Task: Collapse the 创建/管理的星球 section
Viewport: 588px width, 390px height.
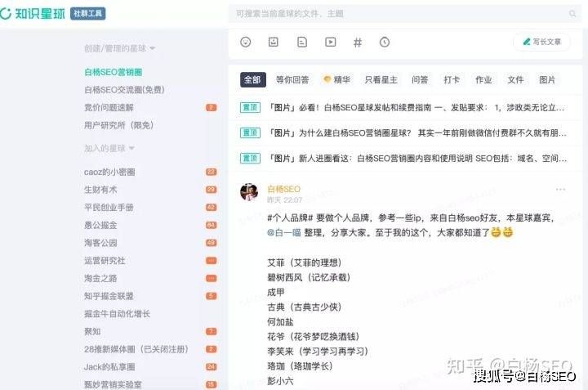Action: [119, 48]
